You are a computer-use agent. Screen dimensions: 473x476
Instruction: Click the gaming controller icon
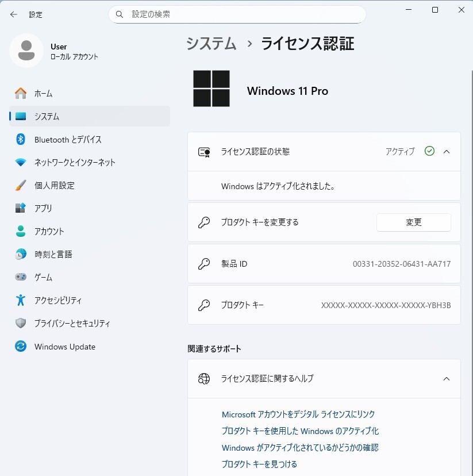21,277
